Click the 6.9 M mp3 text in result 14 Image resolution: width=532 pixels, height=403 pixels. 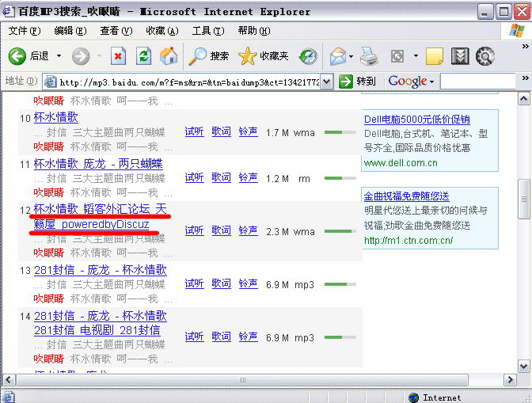[290, 338]
